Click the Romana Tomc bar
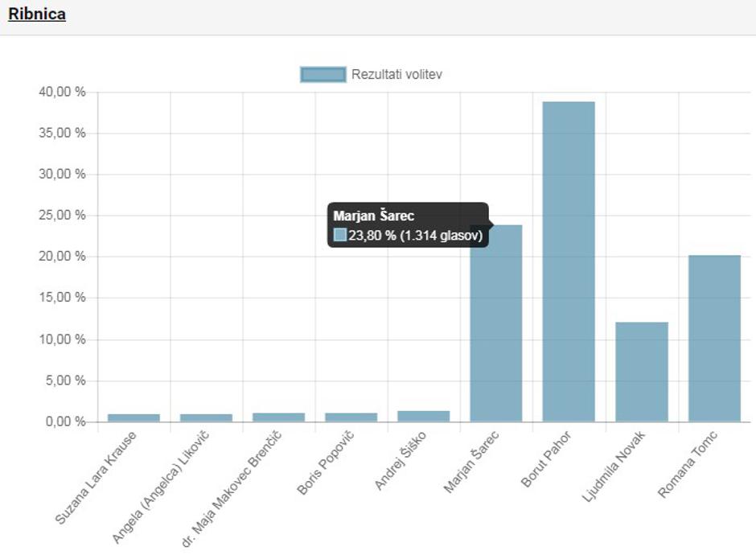Viewport: 756px width, 559px height. (x=714, y=338)
